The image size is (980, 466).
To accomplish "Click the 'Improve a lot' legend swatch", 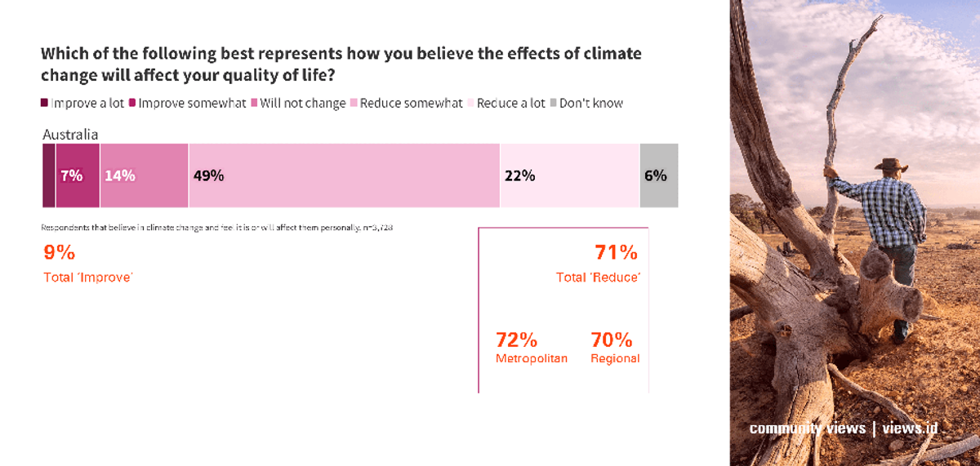I will pos(45,103).
